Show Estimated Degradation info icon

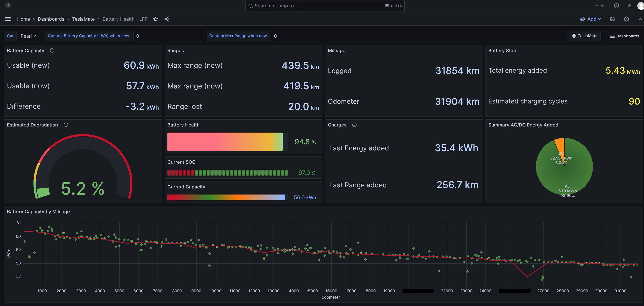click(x=66, y=125)
